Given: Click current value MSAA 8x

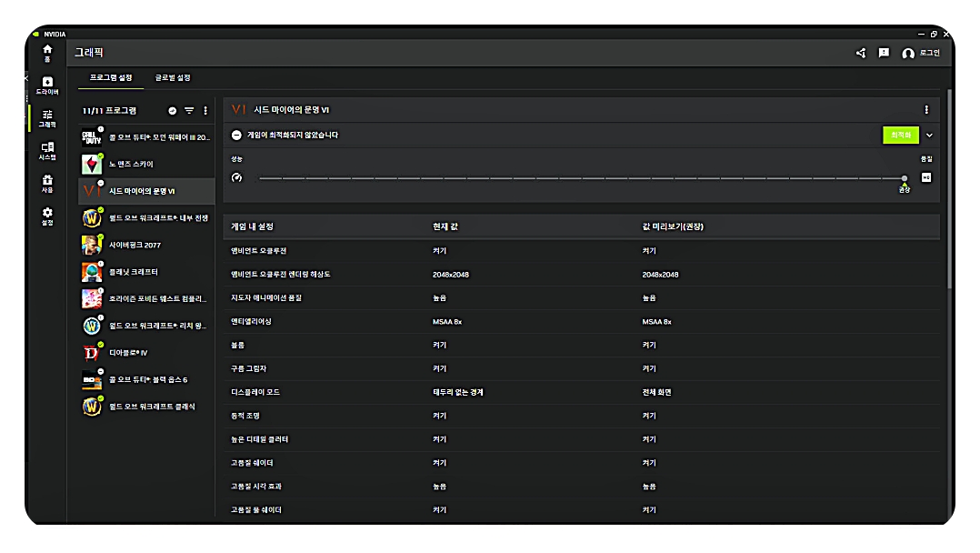Looking at the screenshot, I should point(447,322).
